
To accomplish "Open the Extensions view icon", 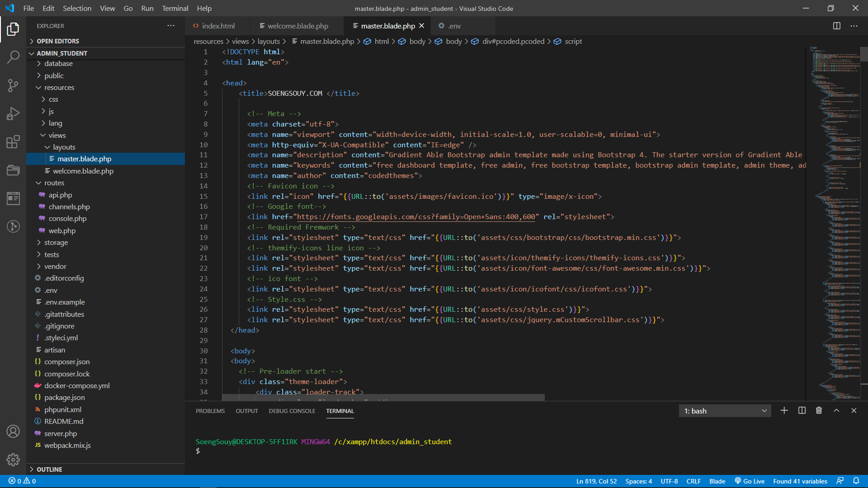I will coord(13,141).
